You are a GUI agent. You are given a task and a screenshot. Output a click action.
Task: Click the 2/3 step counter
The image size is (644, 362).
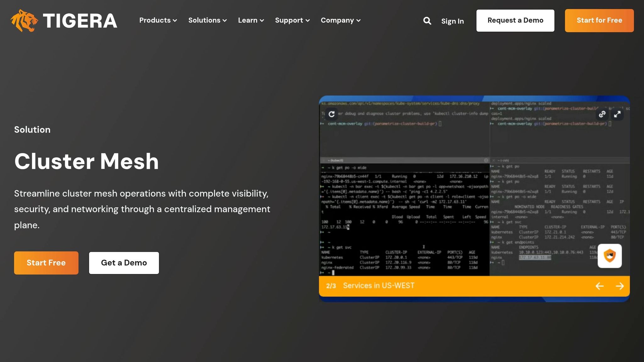click(x=331, y=286)
